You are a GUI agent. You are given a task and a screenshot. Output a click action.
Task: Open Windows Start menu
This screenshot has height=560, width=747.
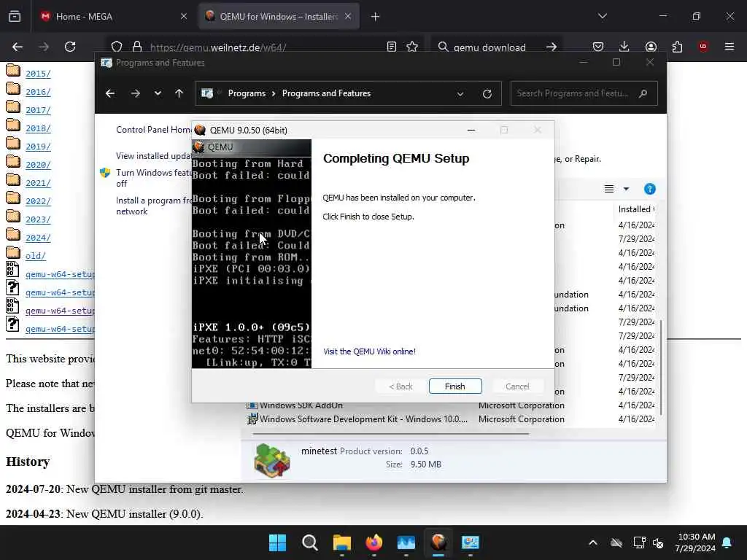coord(278,542)
